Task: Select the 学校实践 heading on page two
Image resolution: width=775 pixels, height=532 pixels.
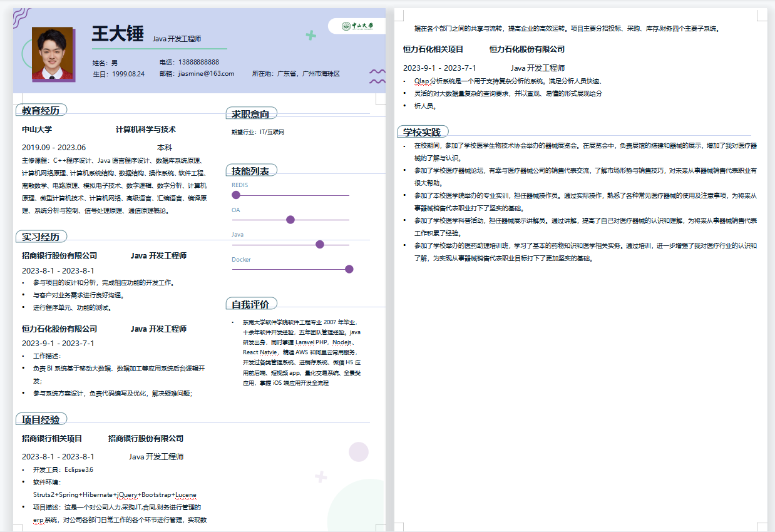Action: [x=422, y=133]
